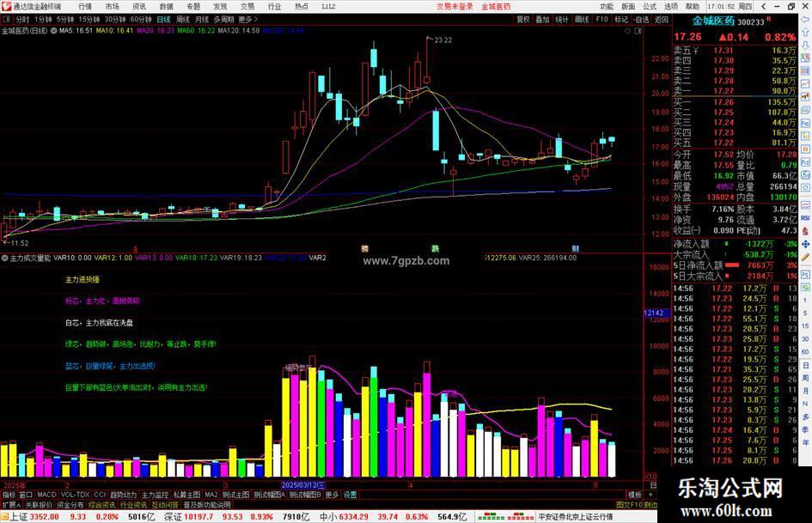
Task: Click the crosshair move icon in right sidebar
Action: 805,244
